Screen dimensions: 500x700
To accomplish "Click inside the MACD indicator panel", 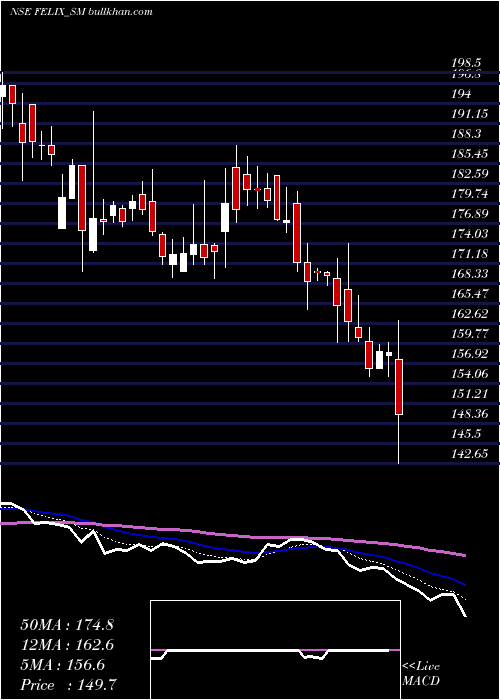I will click(275, 650).
